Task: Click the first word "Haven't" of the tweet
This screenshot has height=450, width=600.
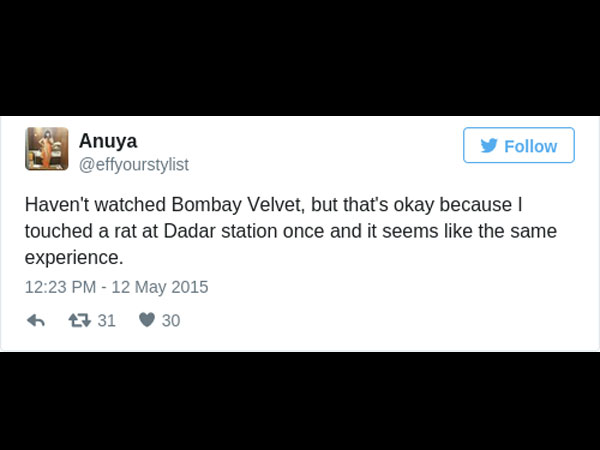Action: point(56,204)
